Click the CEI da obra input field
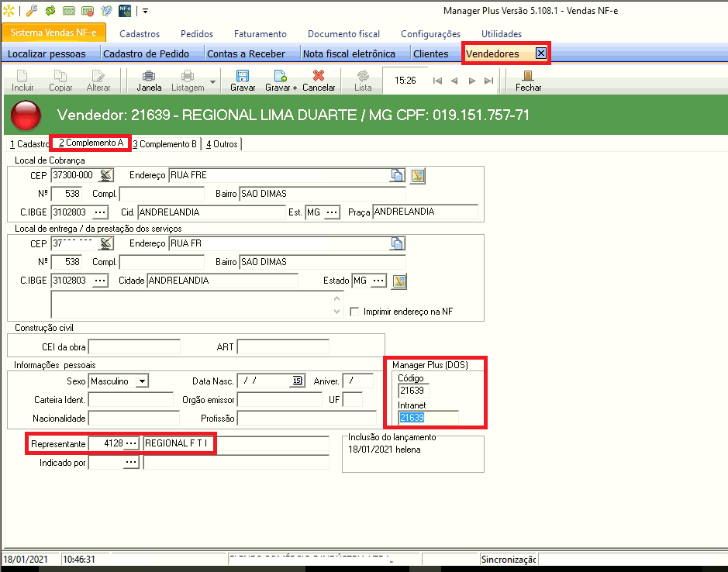Image resolution: width=728 pixels, height=572 pixels. click(x=134, y=347)
